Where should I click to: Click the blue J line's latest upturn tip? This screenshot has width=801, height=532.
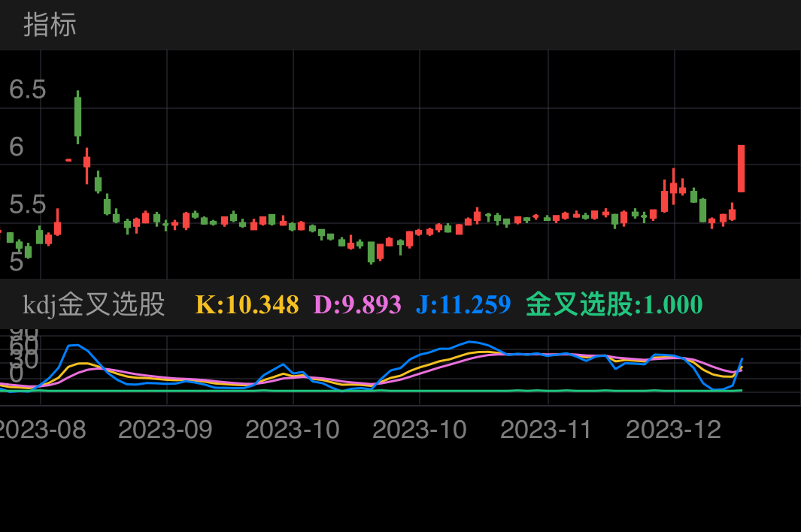tap(742, 359)
